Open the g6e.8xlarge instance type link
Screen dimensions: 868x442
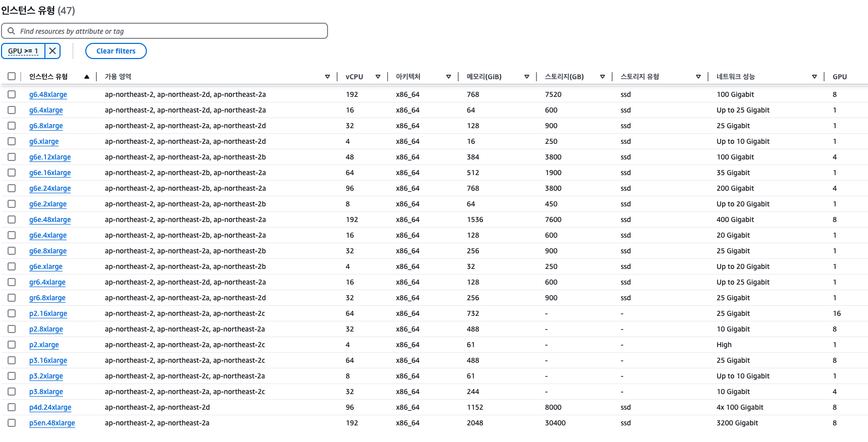pos(48,251)
